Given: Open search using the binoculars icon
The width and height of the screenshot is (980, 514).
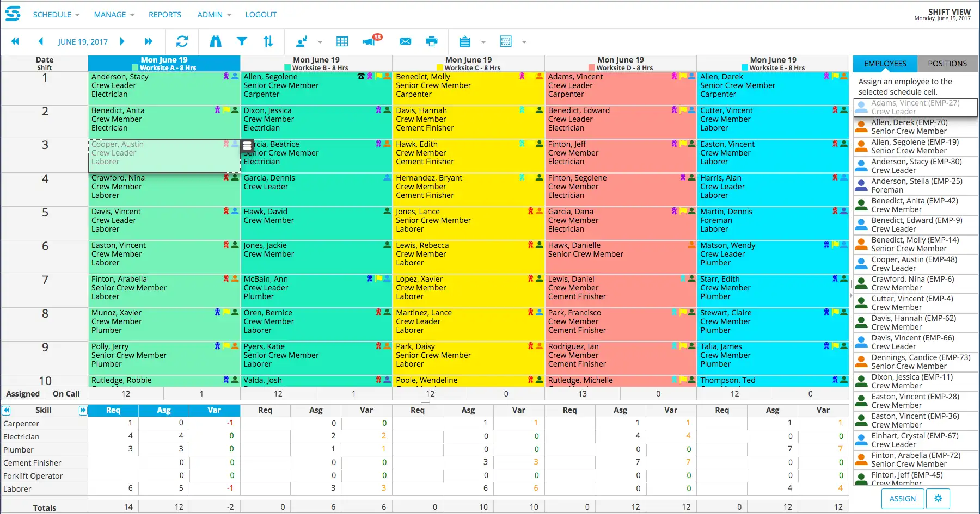Looking at the screenshot, I should pyautogui.click(x=216, y=41).
